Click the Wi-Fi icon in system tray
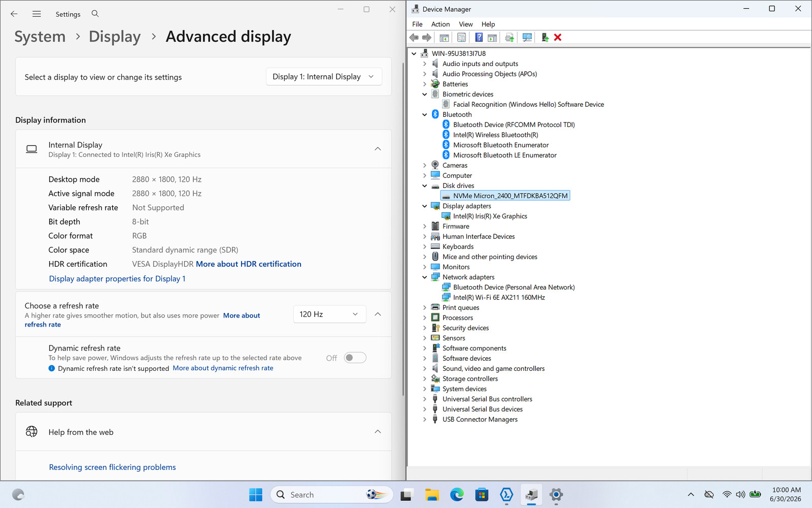This screenshot has width=812, height=508. (x=727, y=495)
